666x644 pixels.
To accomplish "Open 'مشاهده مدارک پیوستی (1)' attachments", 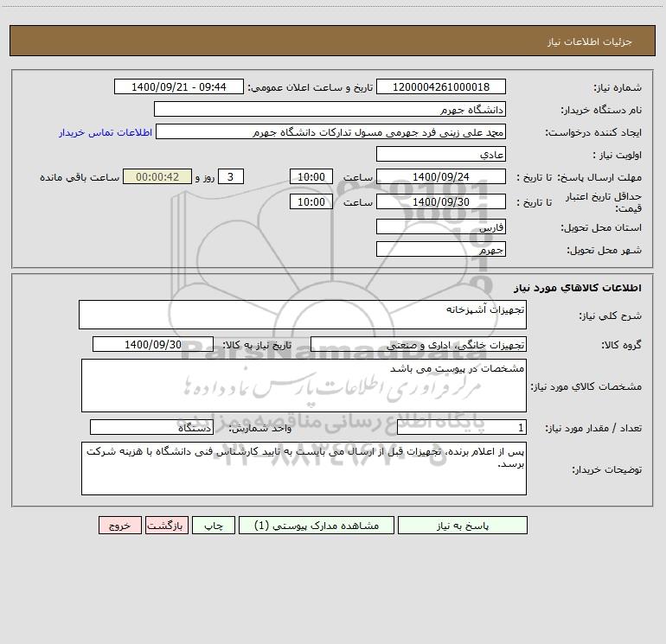I will (317, 525).
